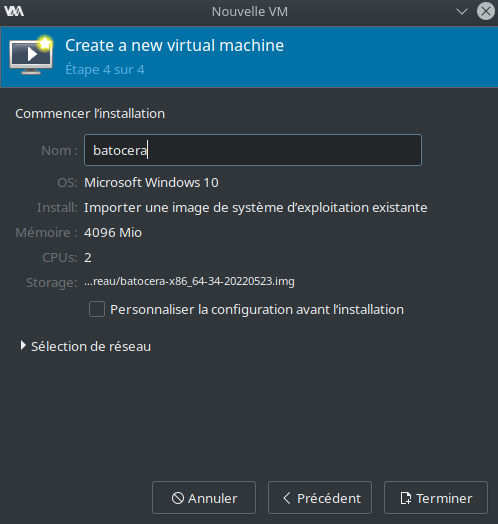This screenshot has height=524, width=498.
Task: Click the Nom text field containing batocera
Action: tap(253, 150)
